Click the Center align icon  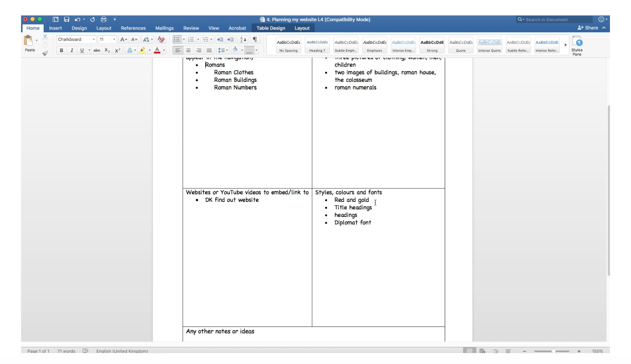click(x=188, y=50)
